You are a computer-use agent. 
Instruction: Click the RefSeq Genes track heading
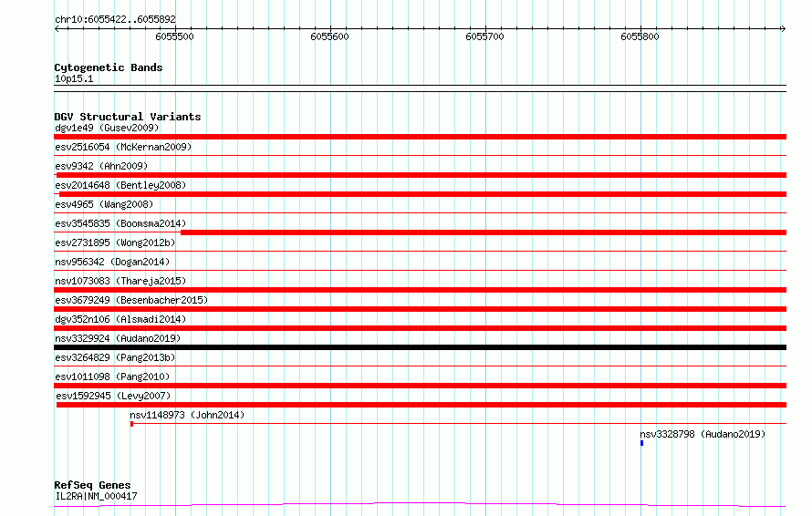(92, 485)
